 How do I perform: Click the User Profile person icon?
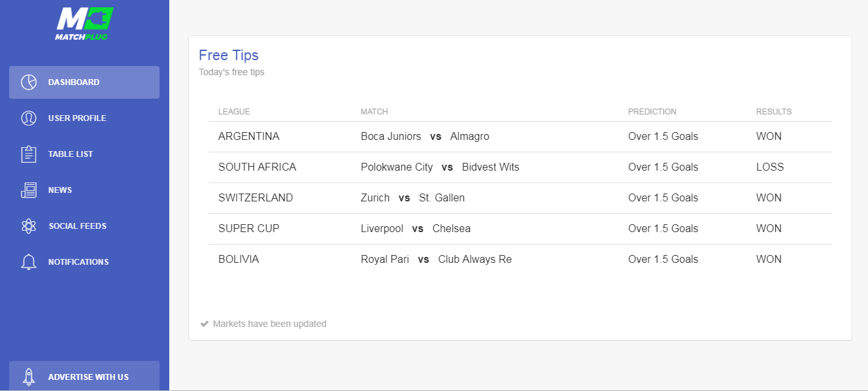[29, 118]
